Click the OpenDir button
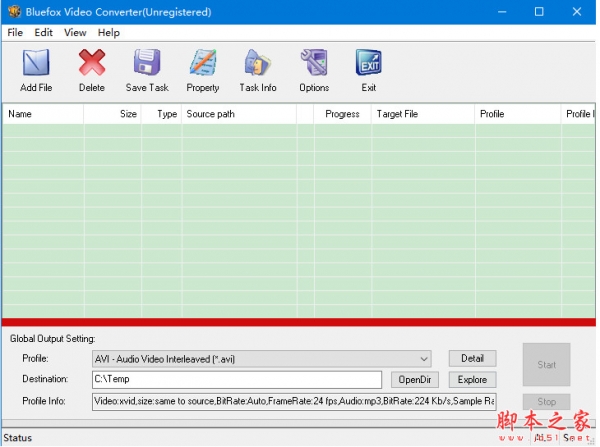Screen dimensions: 600x447 click(415, 380)
